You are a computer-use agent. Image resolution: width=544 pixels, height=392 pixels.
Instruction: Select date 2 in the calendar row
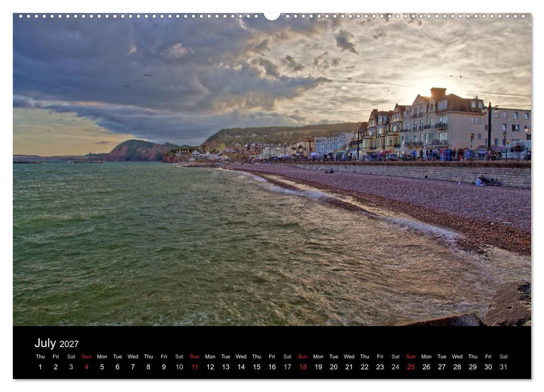pos(55,367)
